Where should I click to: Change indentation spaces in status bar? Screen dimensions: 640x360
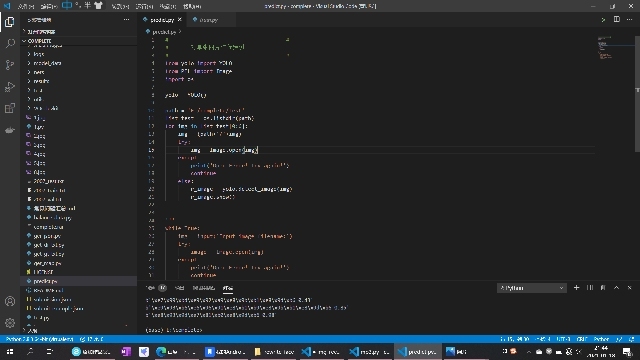tap(543, 339)
